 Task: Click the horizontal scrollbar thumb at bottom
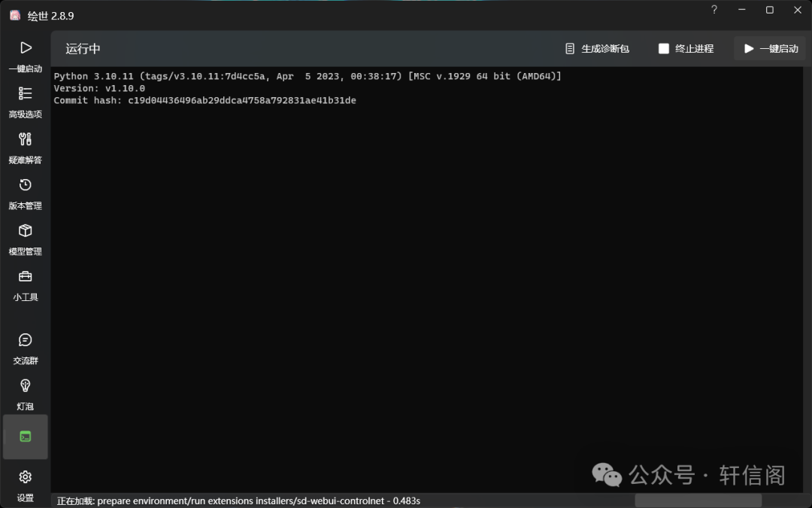point(698,500)
